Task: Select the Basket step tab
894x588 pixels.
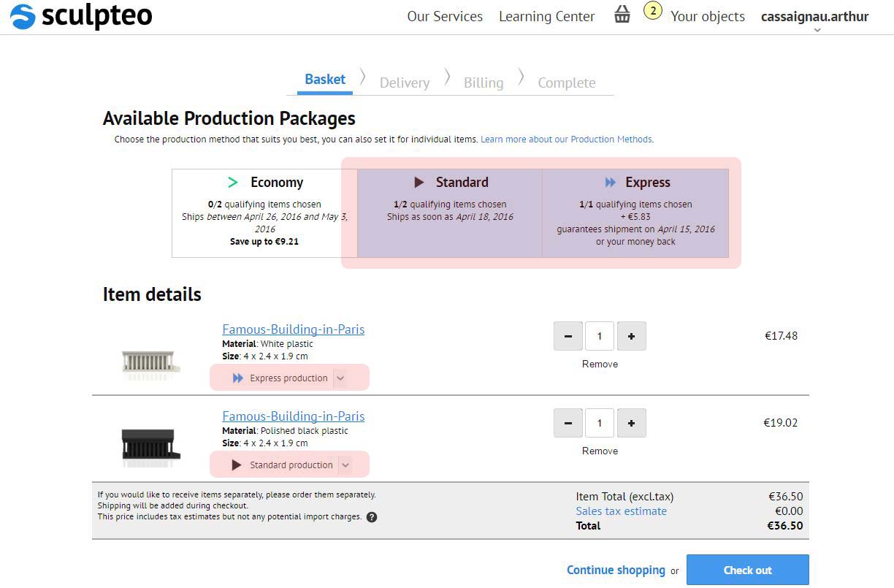Action: (x=325, y=80)
